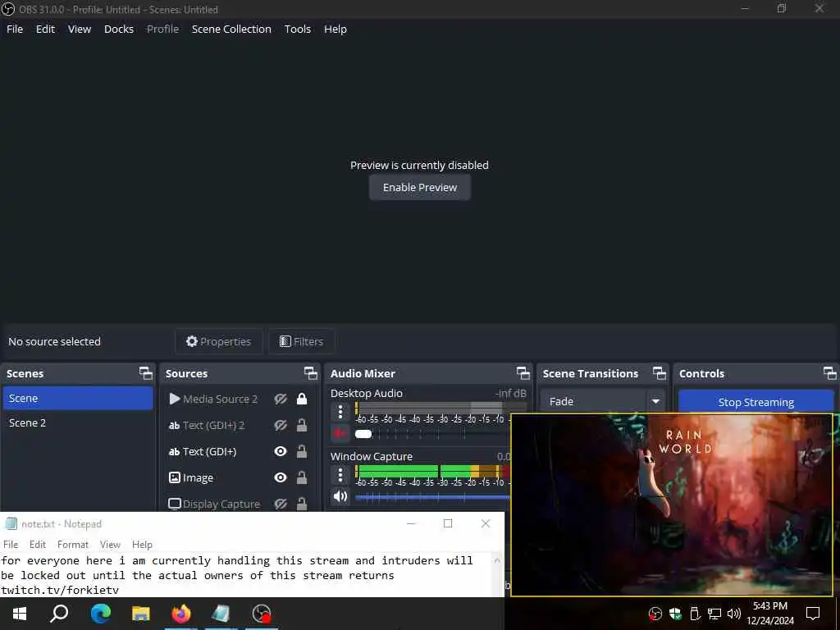This screenshot has width=840, height=630.
Task: Open taskbar clock and date
Action: [x=769, y=614]
